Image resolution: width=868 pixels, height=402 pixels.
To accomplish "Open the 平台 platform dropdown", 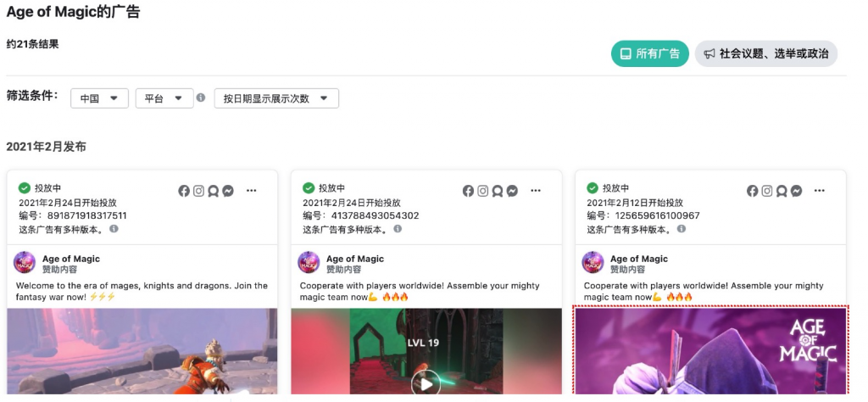I will tap(164, 98).
